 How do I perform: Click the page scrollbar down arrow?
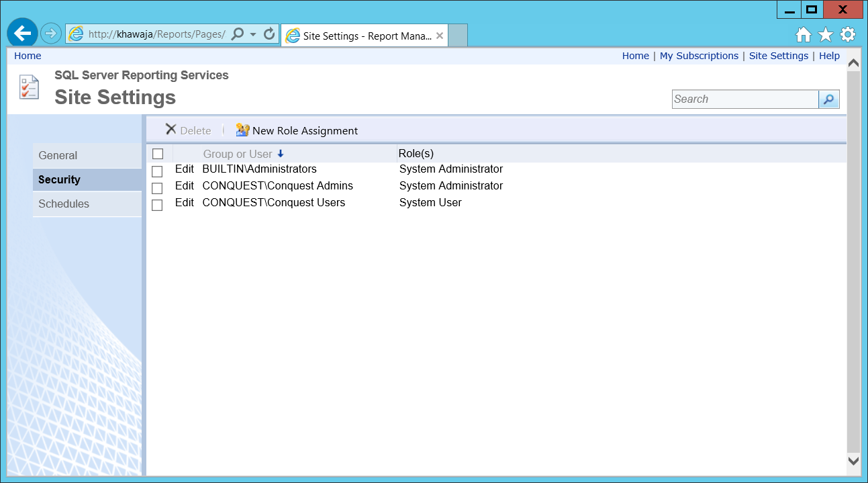[x=854, y=461]
